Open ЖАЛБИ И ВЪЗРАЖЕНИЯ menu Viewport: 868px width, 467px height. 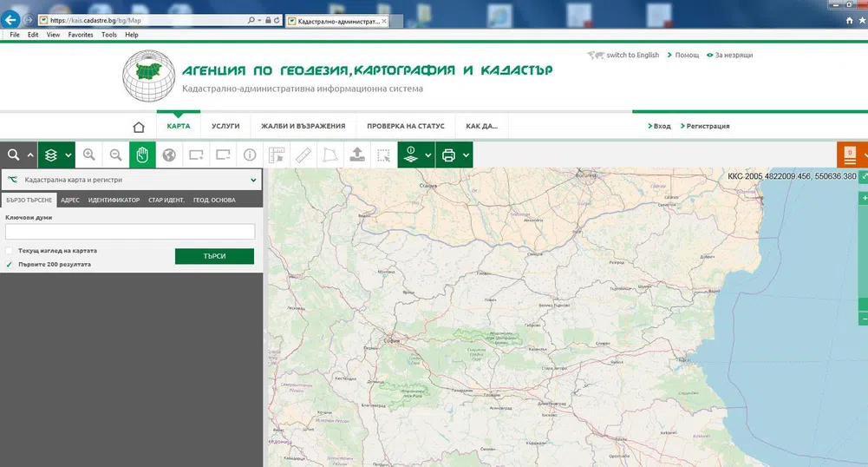[x=303, y=127]
